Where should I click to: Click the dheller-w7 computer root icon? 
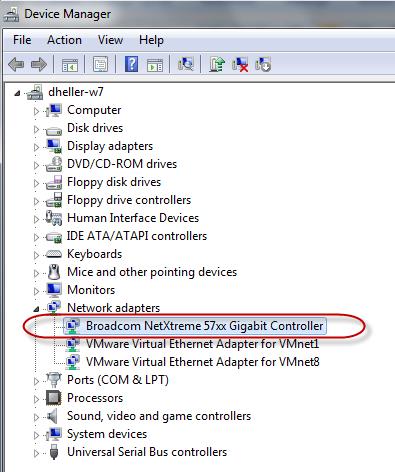(35, 92)
